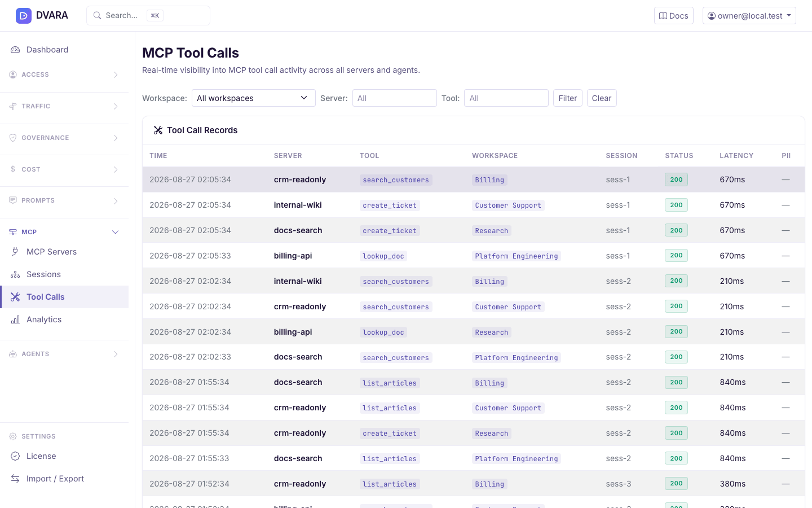
Task: Click the DVARA logo icon
Action: coord(24,16)
